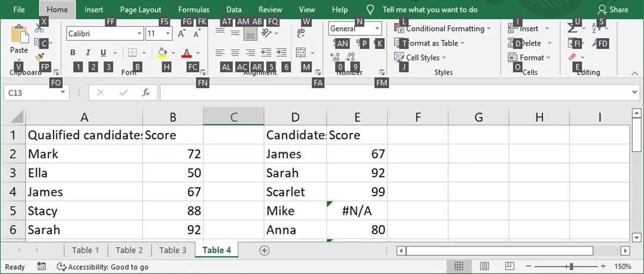Switch to the Formulas ribbon tab
This screenshot has width=644, height=274.
click(x=194, y=10)
